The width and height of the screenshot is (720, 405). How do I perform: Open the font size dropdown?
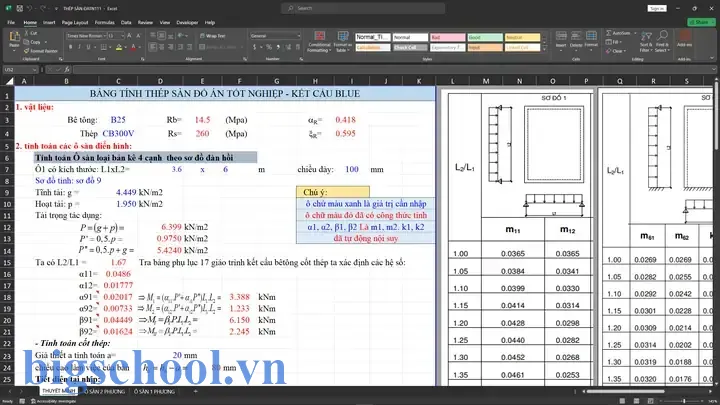[122, 35]
